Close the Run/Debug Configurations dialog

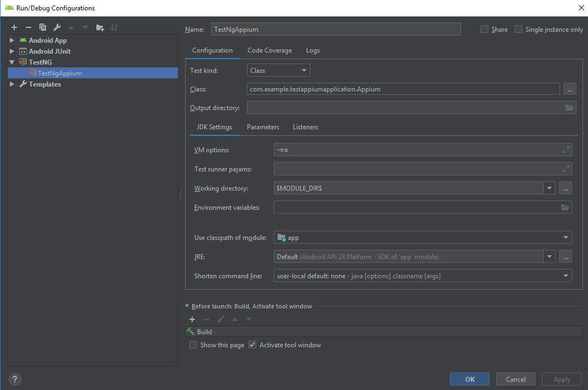[x=581, y=8]
